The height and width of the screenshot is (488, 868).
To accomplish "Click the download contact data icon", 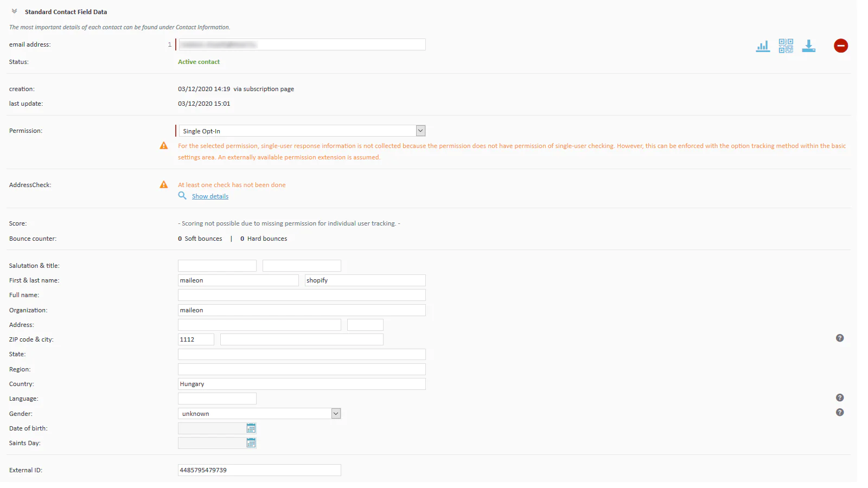I will tap(808, 46).
